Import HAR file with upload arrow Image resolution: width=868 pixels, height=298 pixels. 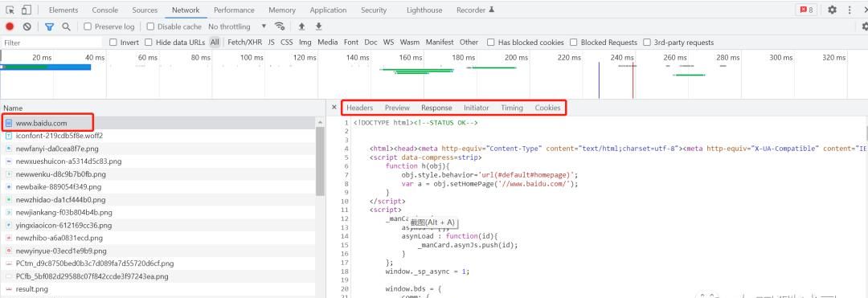[x=301, y=27]
